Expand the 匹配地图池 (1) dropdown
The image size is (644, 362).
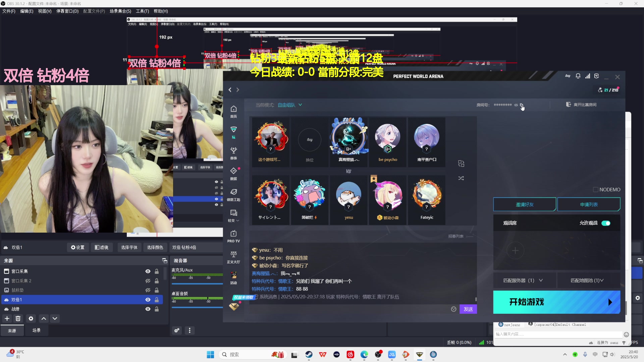click(x=587, y=281)
